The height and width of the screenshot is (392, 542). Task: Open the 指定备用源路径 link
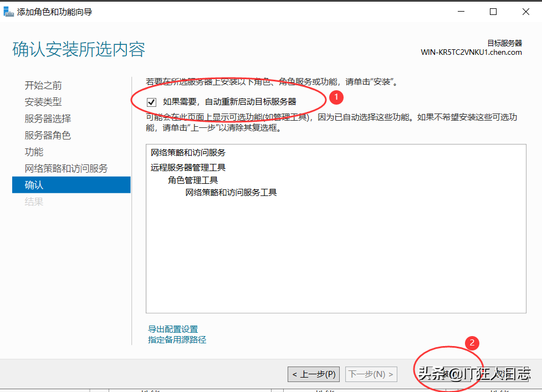point(177,340)
